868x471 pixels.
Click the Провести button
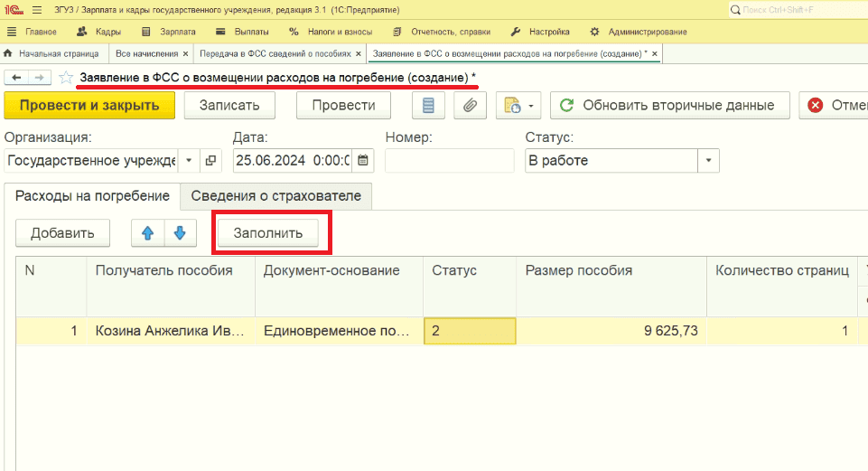344,105
